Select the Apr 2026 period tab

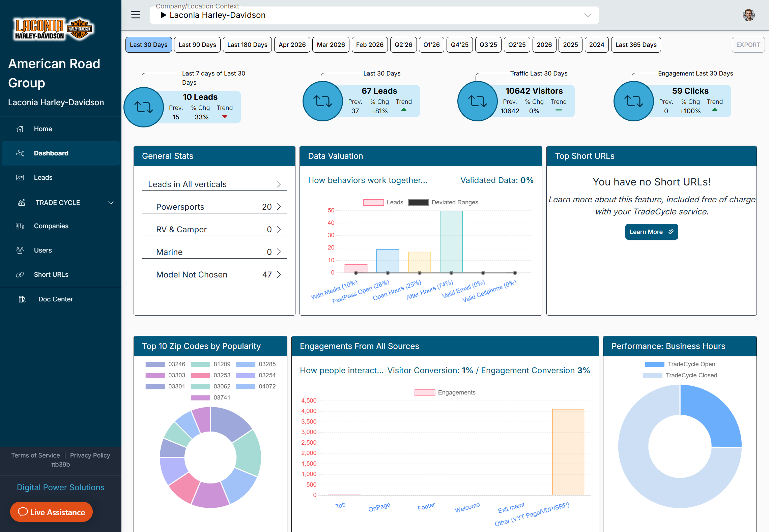click(292, 45)
